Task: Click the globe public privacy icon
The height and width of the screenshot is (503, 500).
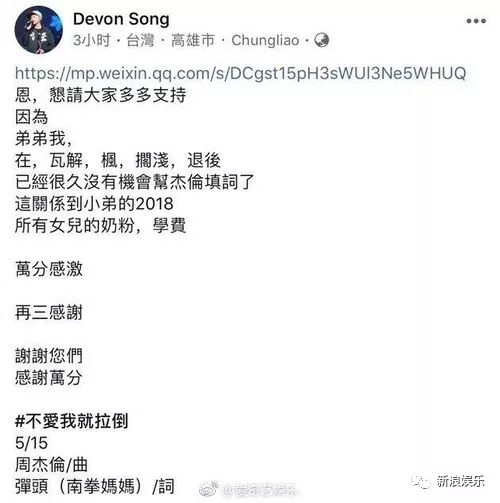Action: (322, 40)
